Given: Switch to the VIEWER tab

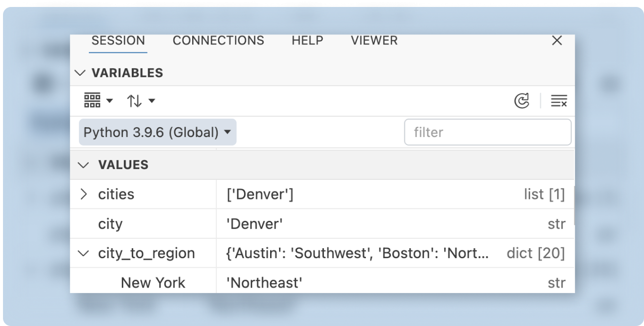Looking at the screenshot, I should [x=374, y=41].
